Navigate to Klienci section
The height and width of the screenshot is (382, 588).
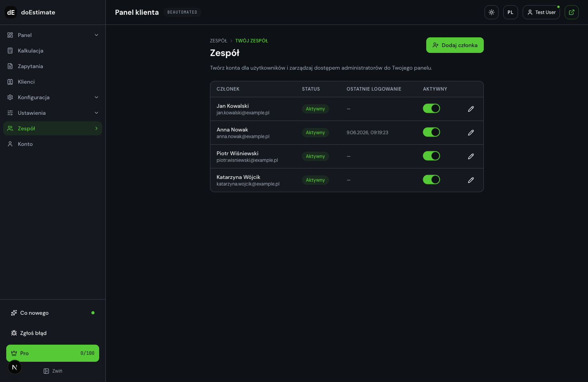click(52, 82)
